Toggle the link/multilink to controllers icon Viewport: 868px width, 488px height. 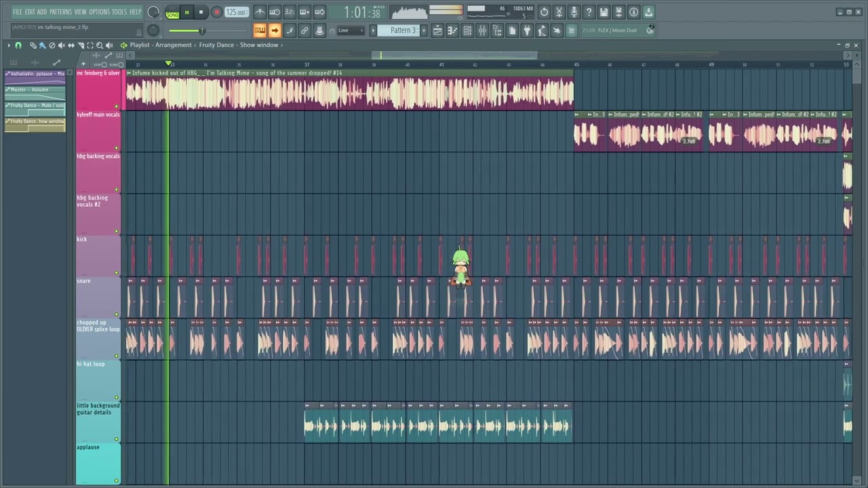pos(304,30)
